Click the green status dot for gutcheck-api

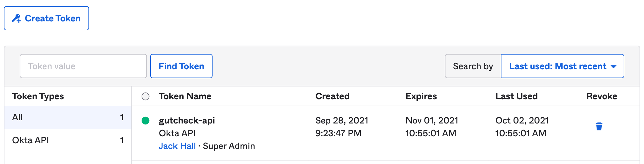145,121
